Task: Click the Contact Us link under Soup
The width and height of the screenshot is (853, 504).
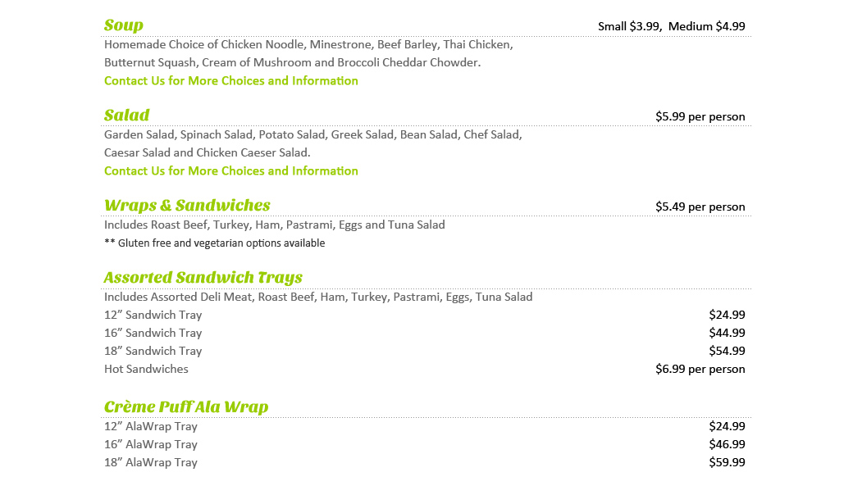Action: click(230, 81)
